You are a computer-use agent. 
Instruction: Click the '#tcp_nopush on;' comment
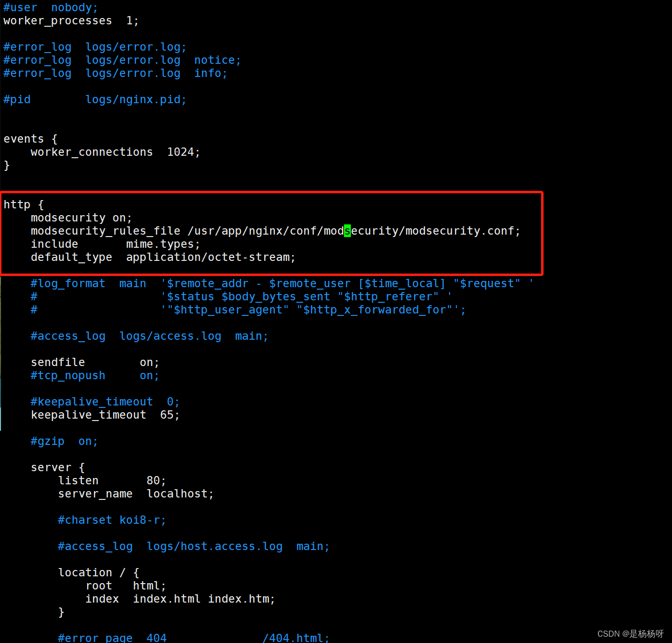click(95, 376)
